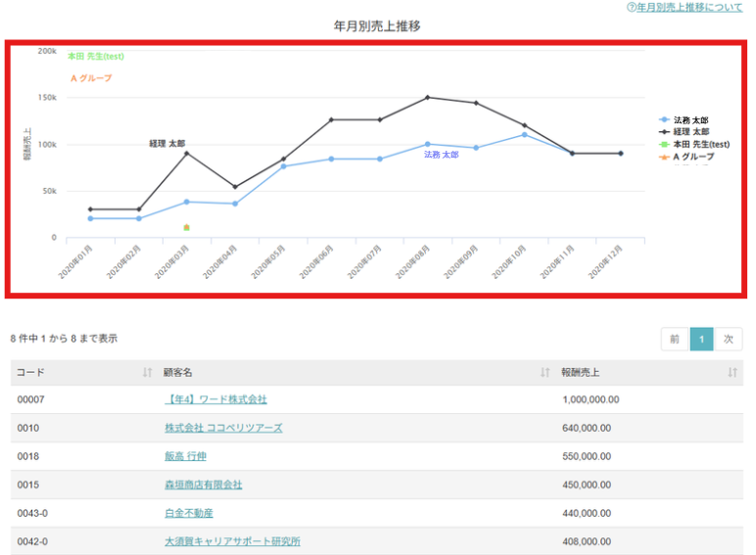
Task: Open the 森垣商店有限会社 customer link
Action: [x=203, y=485]
